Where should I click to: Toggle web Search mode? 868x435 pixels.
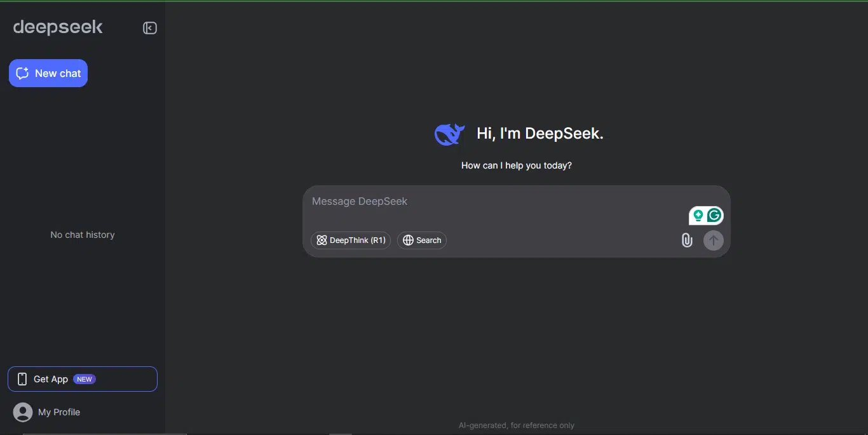422,240
